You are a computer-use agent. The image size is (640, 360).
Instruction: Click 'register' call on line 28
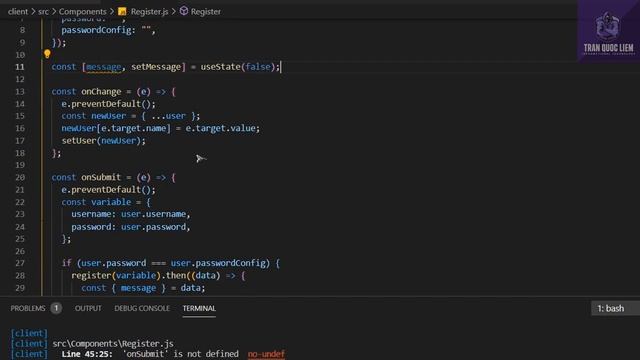tap(91, 276)
